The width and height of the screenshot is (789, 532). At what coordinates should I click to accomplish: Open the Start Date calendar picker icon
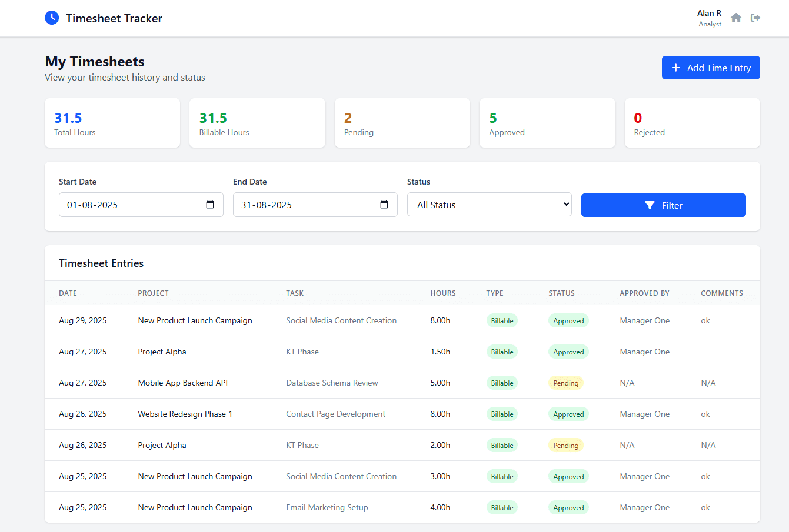210,204
